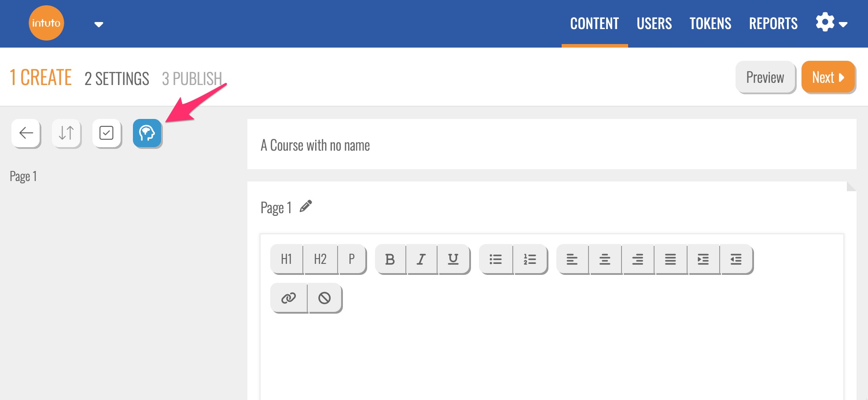The height and width of the screenshot is (400, 868).
Task: Insert a numbered list
Action: pos(530,259)
